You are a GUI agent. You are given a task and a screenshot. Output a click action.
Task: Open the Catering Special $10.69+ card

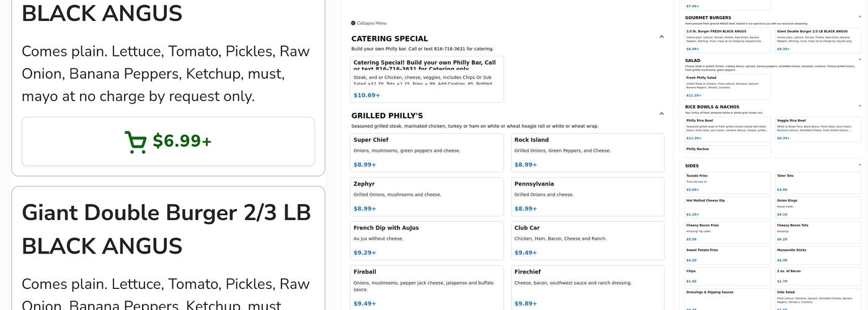click(x=427, y=79)
